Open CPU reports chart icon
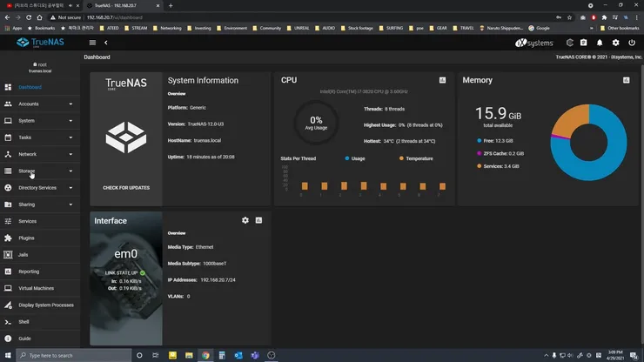The height and width of the screenshot is (362, 644). [x=442, y=80]
